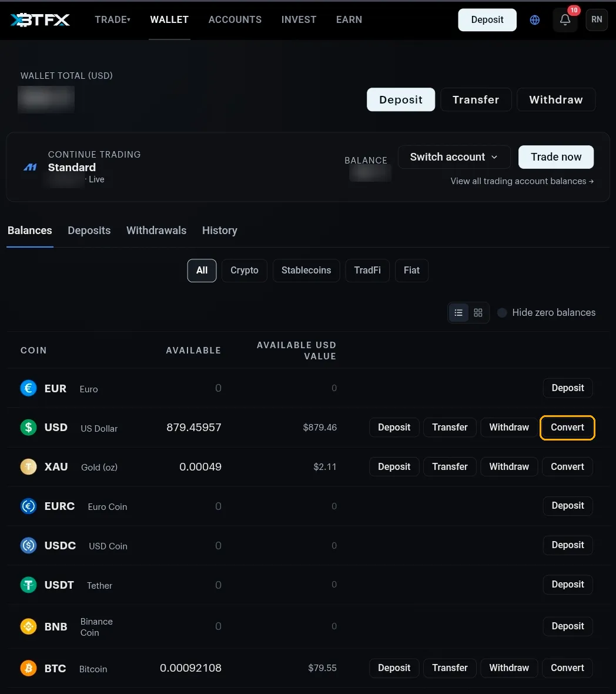Click the EURC coin icon
Viewport: 616px width, 694px height.
pos(29,506)
